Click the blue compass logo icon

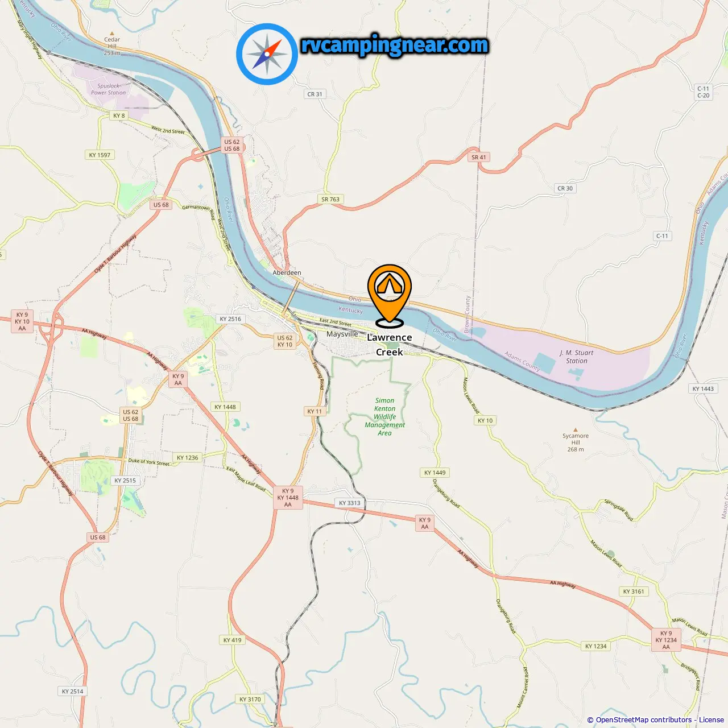pos(267,54)
